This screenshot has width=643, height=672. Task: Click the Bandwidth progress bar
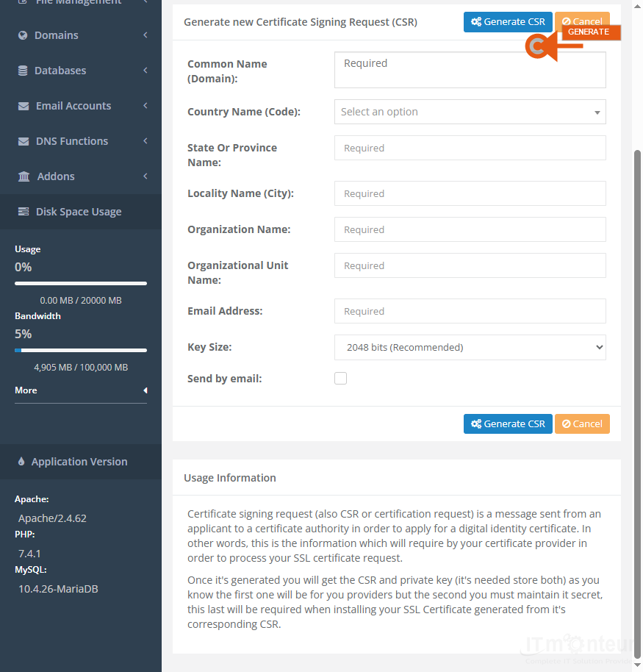81,350
